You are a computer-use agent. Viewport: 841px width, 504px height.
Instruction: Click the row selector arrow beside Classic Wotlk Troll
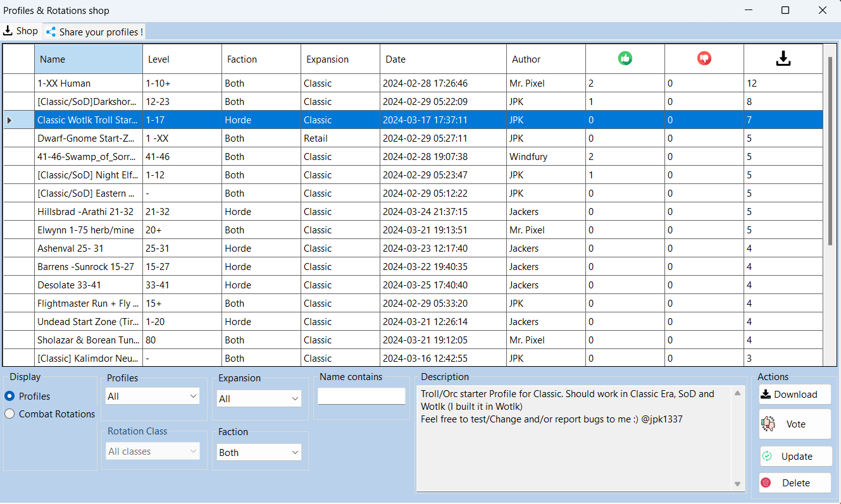9,120
